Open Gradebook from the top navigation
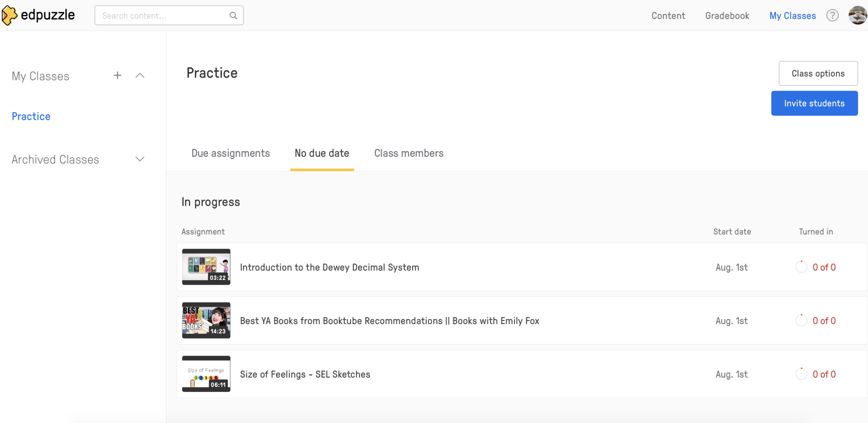The width and height of the screenshot is (868, 423). pyautogui.click(x=727, y=16)
